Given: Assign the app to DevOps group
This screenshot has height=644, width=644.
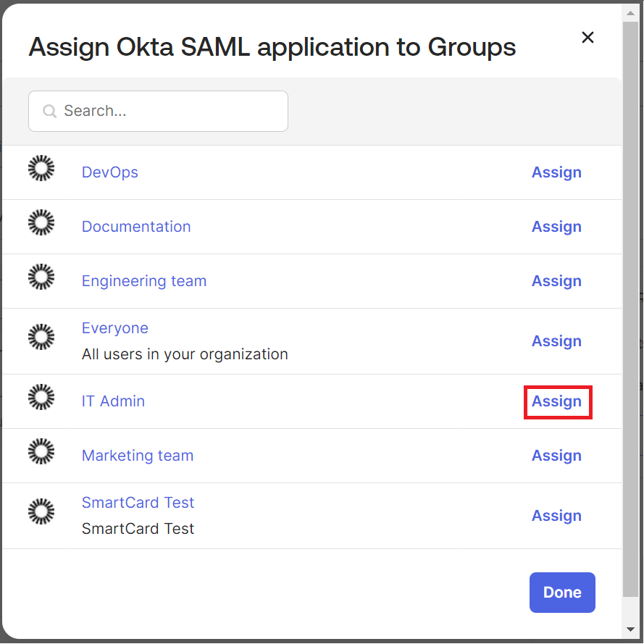Looking at the screenshot, I should tap(556, 172).
